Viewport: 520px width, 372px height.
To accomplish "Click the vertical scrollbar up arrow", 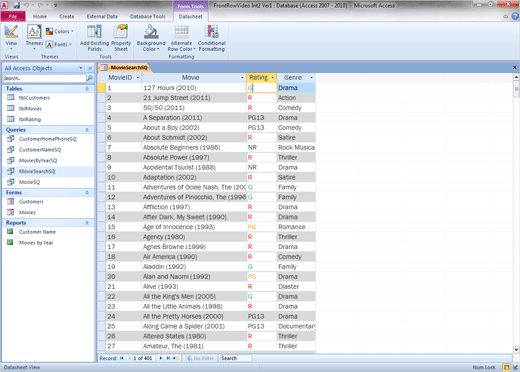I will 516,77.
